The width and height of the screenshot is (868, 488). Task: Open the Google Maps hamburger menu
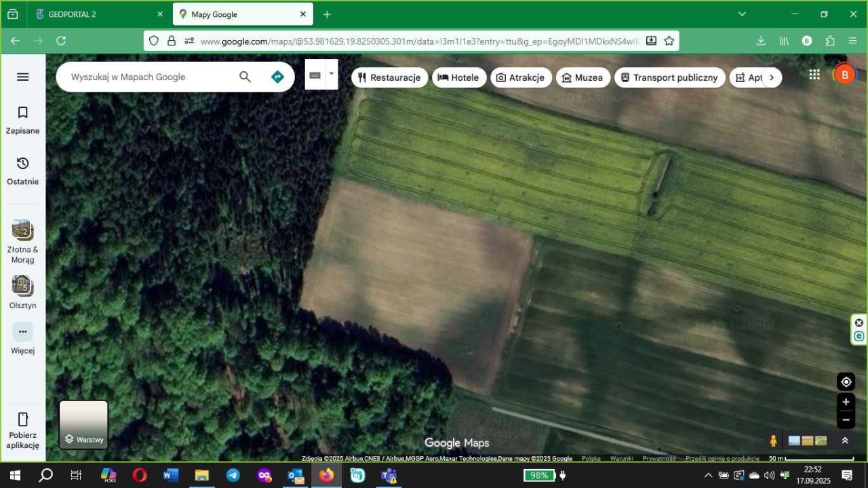[22, 77]
